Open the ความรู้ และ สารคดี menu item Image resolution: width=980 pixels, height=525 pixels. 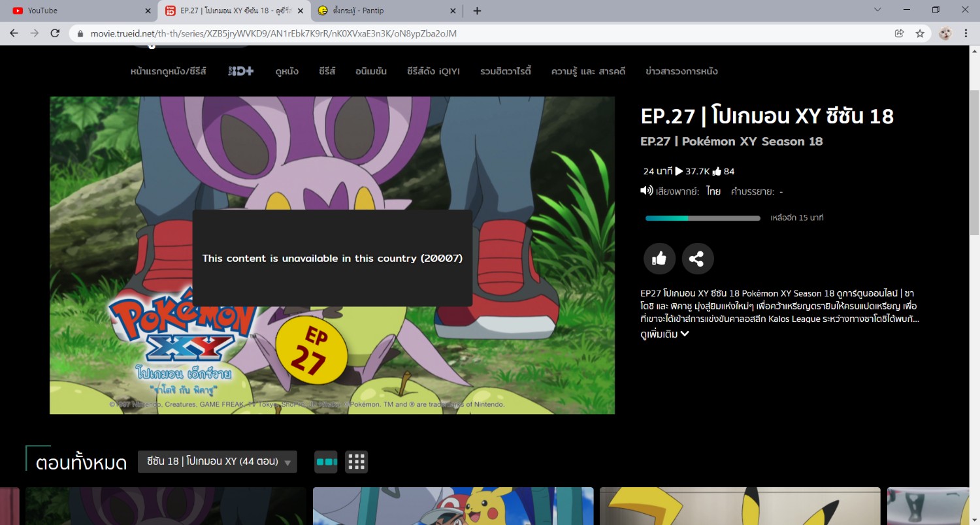[x=588, y=71]
